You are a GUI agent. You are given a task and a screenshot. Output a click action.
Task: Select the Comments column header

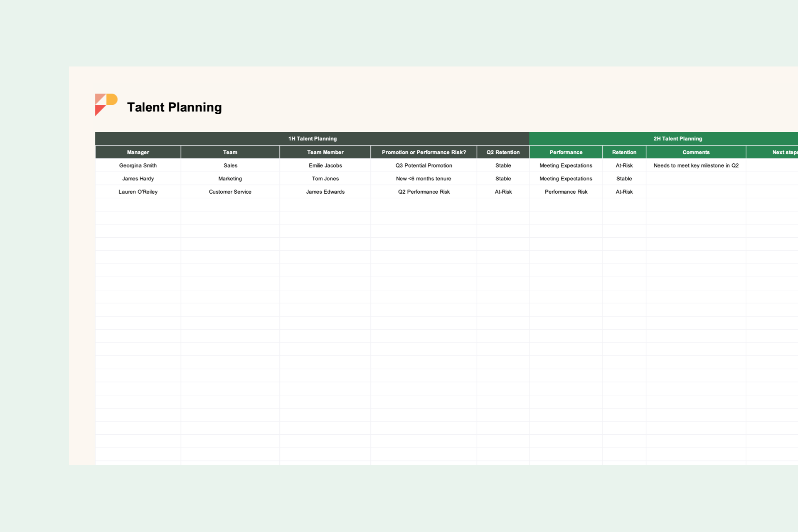[x=696, y=153]
